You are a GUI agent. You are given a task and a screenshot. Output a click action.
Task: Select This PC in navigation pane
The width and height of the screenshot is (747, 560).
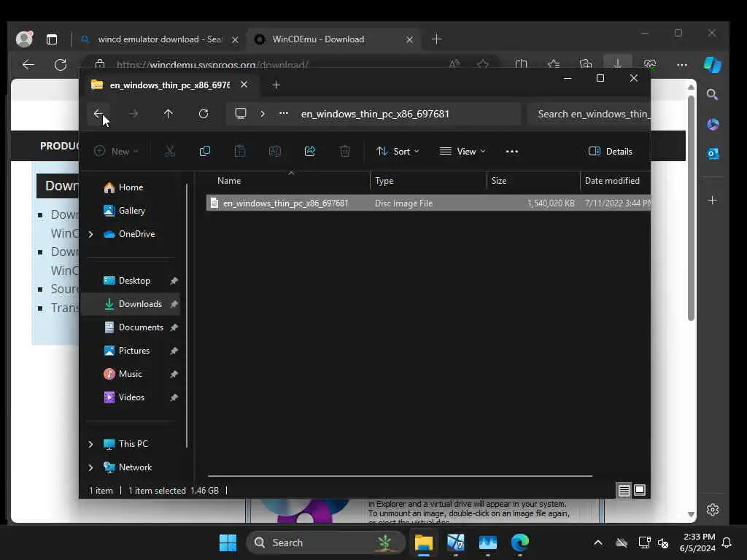coord(133,444)
